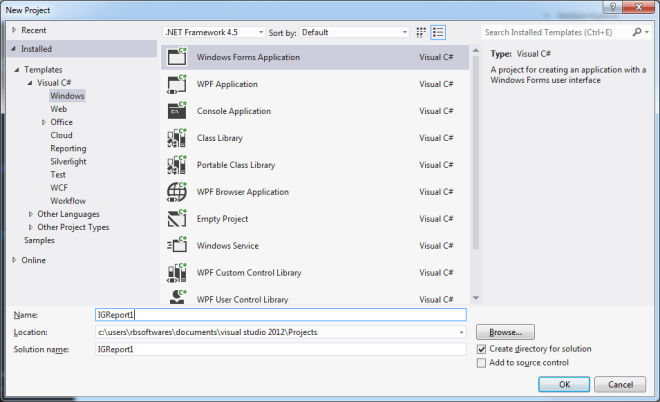Open search options dropdown arrow

click(x=647, y=32)
